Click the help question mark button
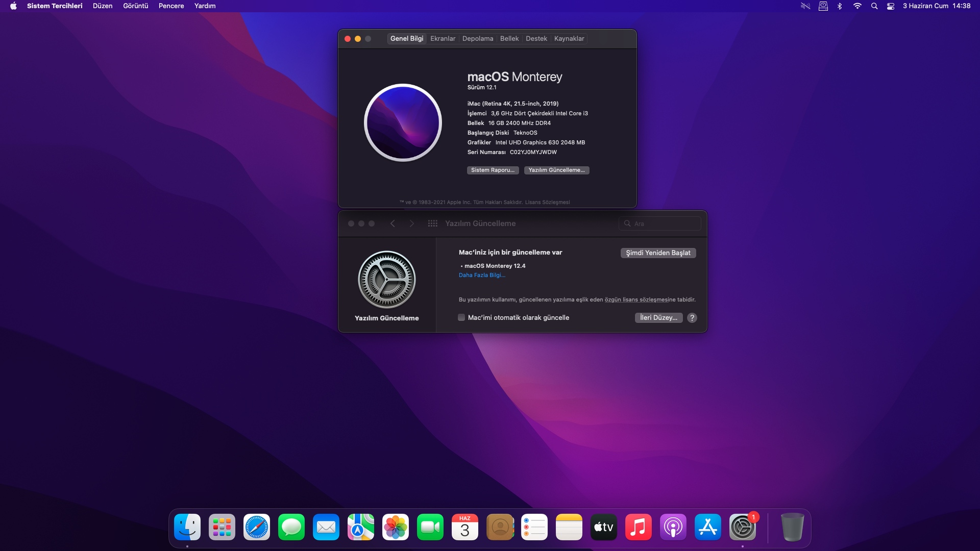Viewport: 980px width, 551px height. pos(692,318)
